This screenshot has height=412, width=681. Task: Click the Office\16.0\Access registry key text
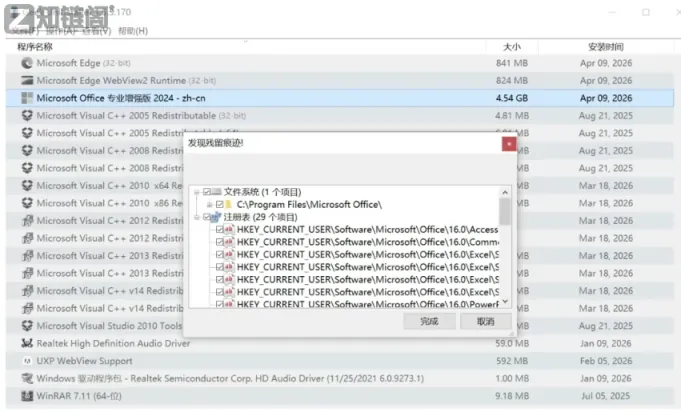pos(367,230)
